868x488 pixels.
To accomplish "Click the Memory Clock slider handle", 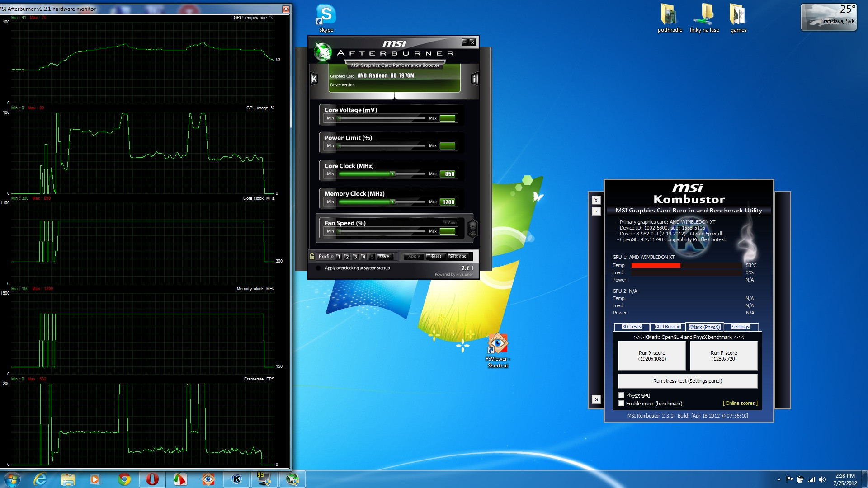I will (x=393, y=202).
